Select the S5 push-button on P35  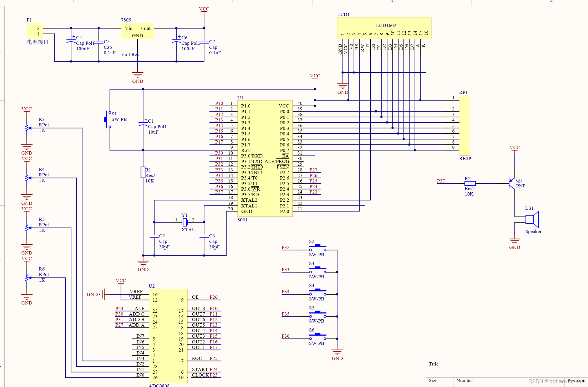(318, 315)
